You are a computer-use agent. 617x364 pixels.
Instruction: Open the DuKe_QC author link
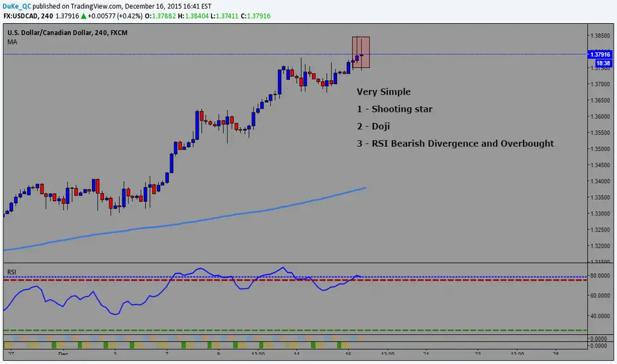pyautogui.click(x=16, y=7)
